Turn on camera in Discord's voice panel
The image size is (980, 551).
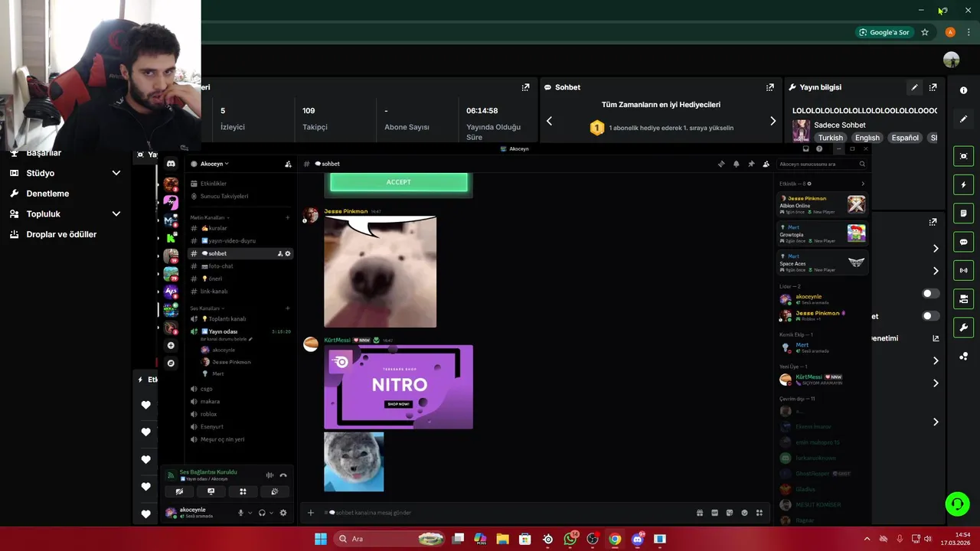click(179, 491)
